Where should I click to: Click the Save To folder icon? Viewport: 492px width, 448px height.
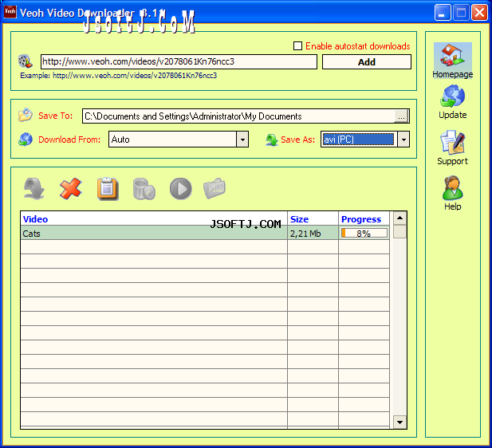point(26,115)
